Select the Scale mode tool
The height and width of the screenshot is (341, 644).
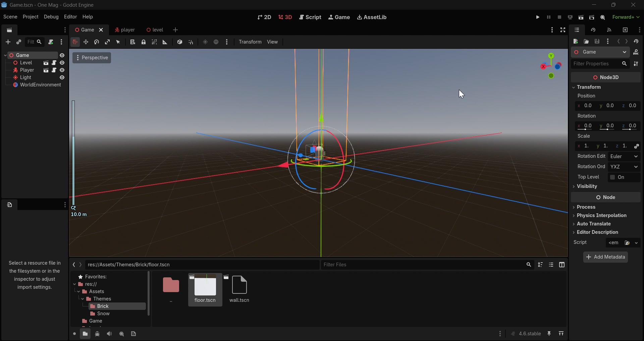[107, 42]
